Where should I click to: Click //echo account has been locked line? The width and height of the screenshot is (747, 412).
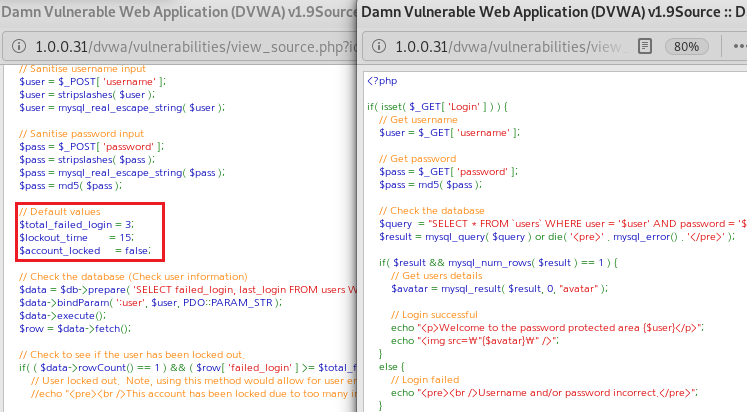click(x=194, y=393)
